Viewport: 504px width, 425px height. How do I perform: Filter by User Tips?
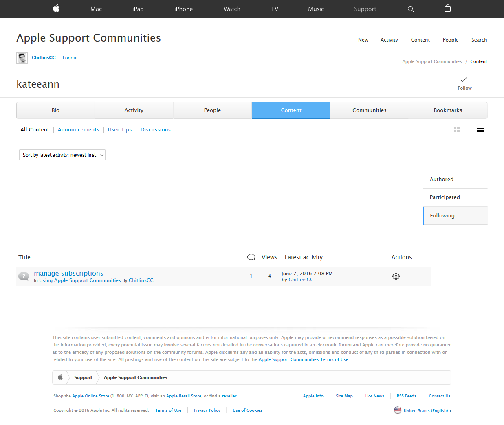coord(120,130)
